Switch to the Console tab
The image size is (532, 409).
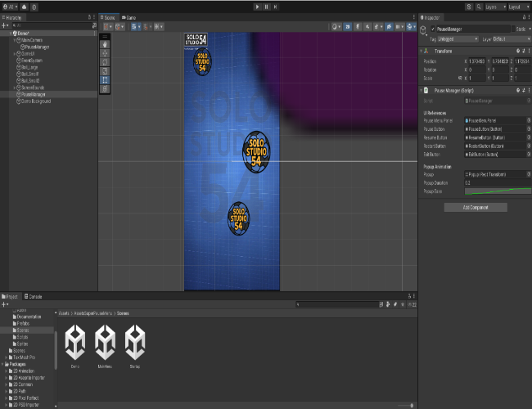pyautogui.click(x=34, y=296)
